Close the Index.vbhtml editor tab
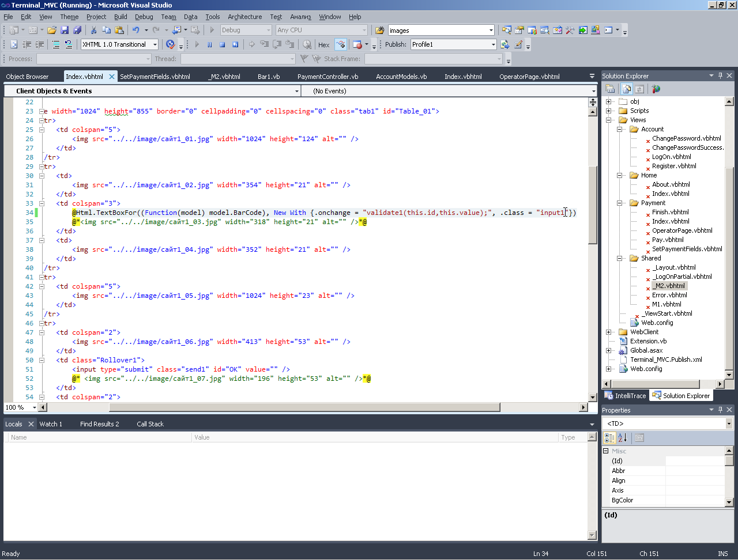 coord(112,76)
